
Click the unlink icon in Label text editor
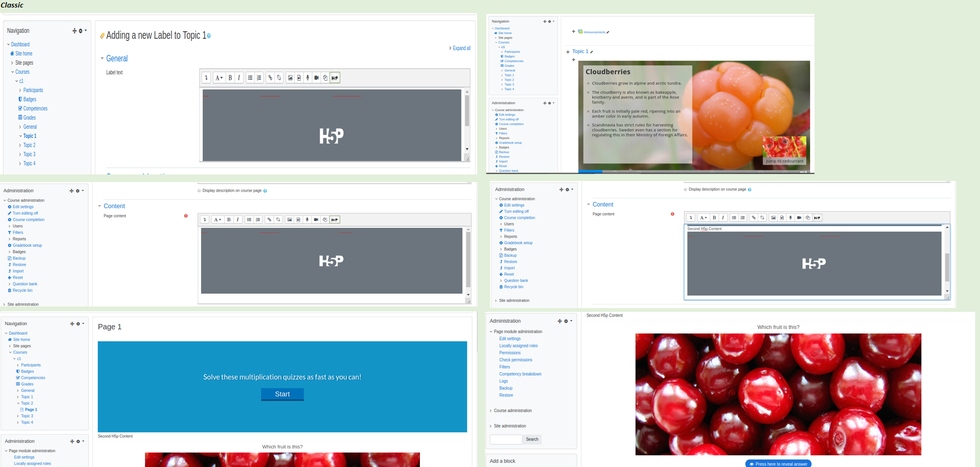[x=279, y=78]
